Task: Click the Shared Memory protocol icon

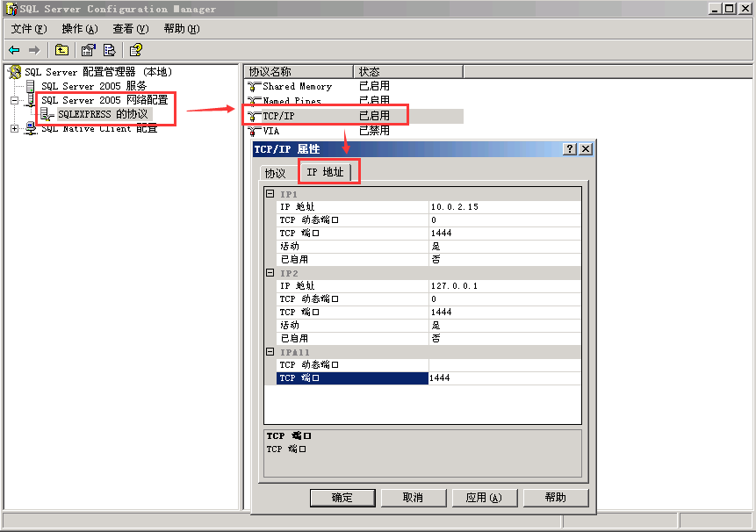Action: pos(254,86)
